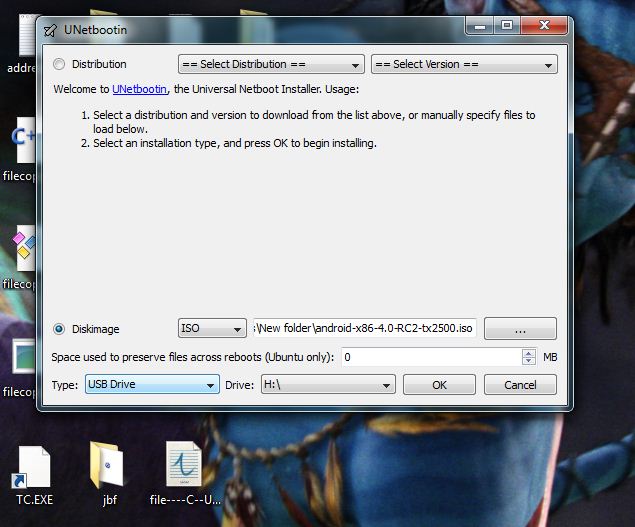Select the file----C--U... desktop document icon
This screenshot has height=527, width=635.
click(185, 474)
